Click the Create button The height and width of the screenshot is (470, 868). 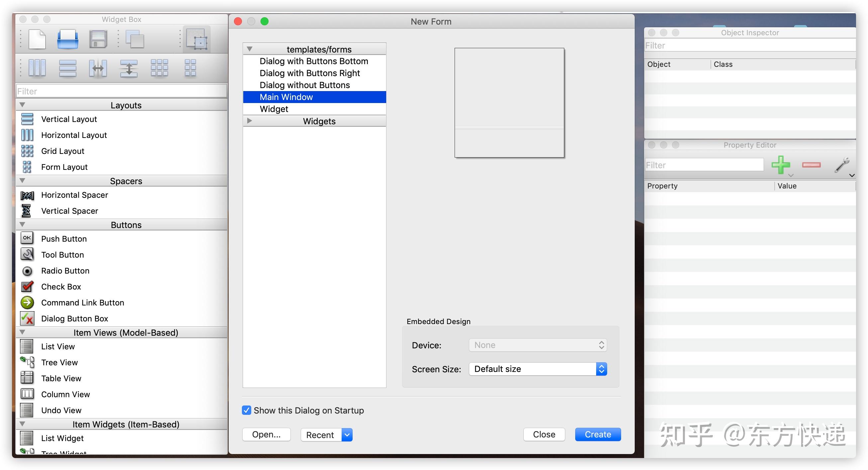[598, 434]
